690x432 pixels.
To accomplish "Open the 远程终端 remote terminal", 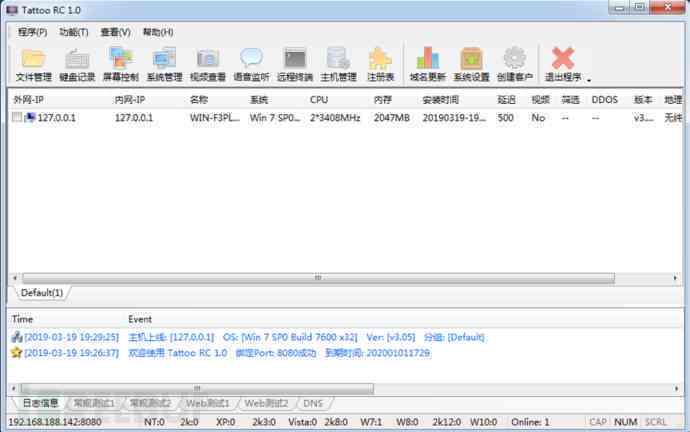I will tap(295, 65).
